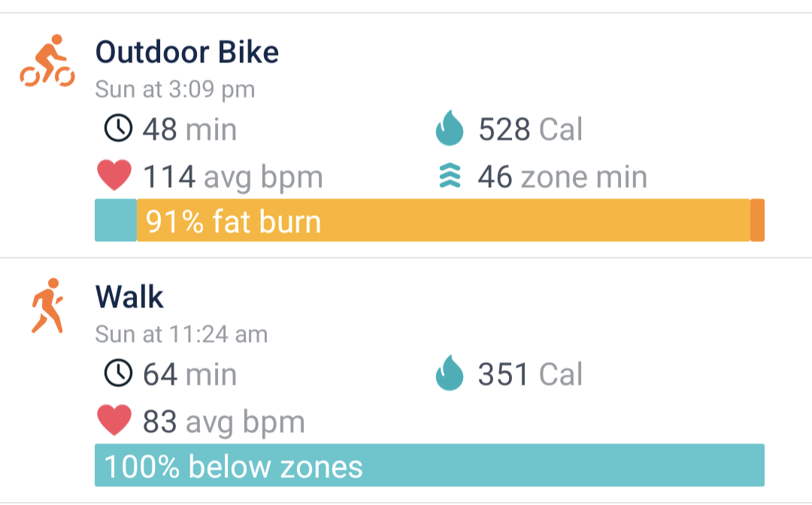
Task: Click the Sun at 11:24 am timestamp
Action: pyautogui.click(x=181, y=334)
